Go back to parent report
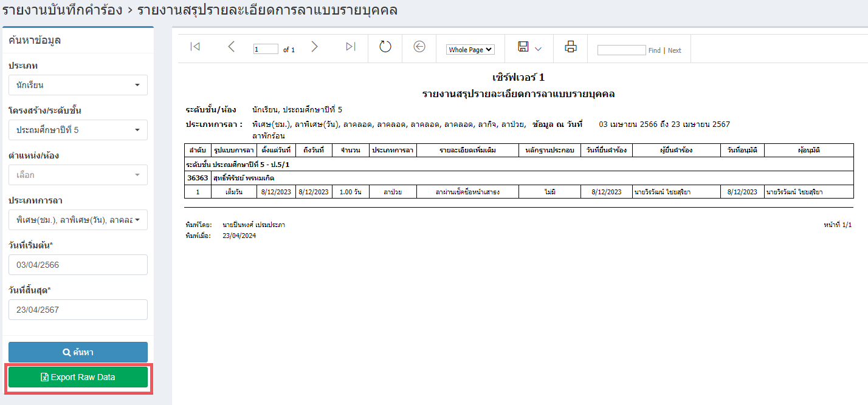The width and height of the screenshot is (868, 405). [x=419, y=47]
